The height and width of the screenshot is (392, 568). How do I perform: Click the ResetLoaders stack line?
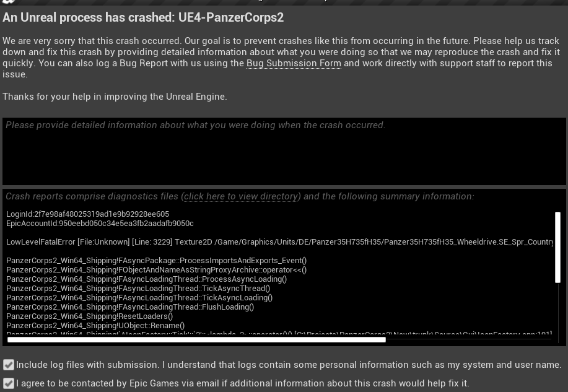(90, 316)
